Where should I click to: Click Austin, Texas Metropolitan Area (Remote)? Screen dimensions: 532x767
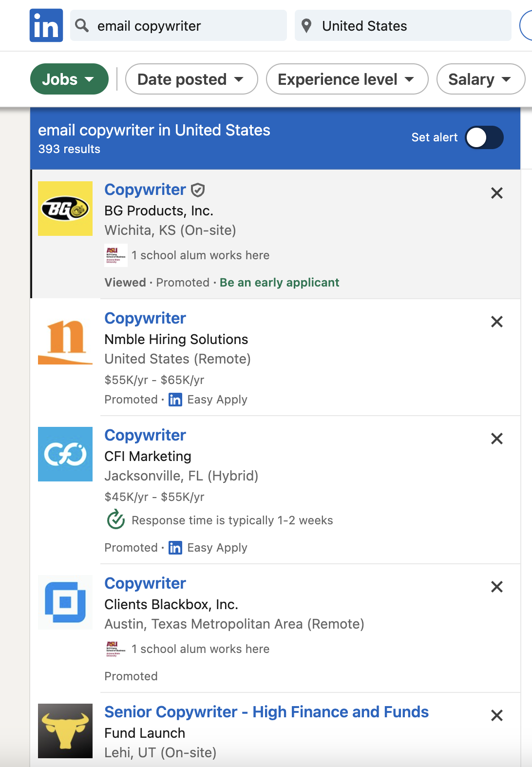[x=234, y=624]
